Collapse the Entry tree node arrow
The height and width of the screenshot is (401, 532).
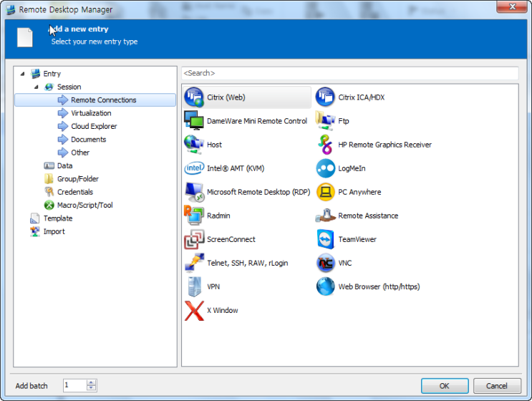[22, 74]
